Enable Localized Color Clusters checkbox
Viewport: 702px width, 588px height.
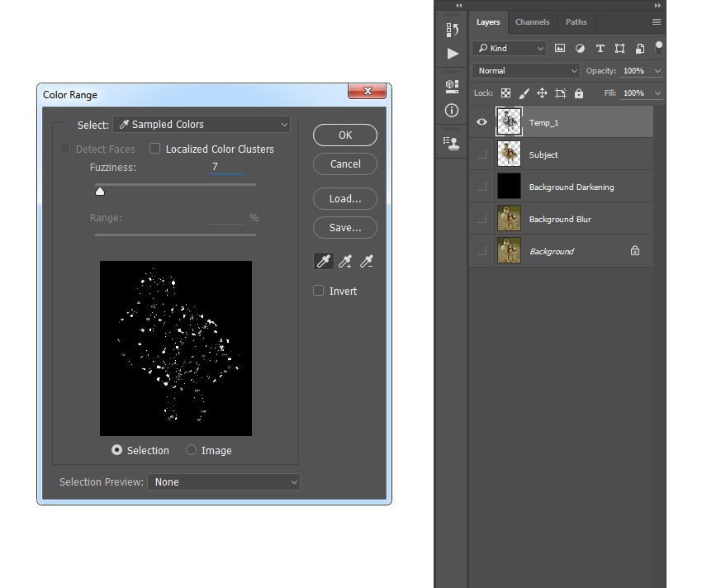click(154, 149)
